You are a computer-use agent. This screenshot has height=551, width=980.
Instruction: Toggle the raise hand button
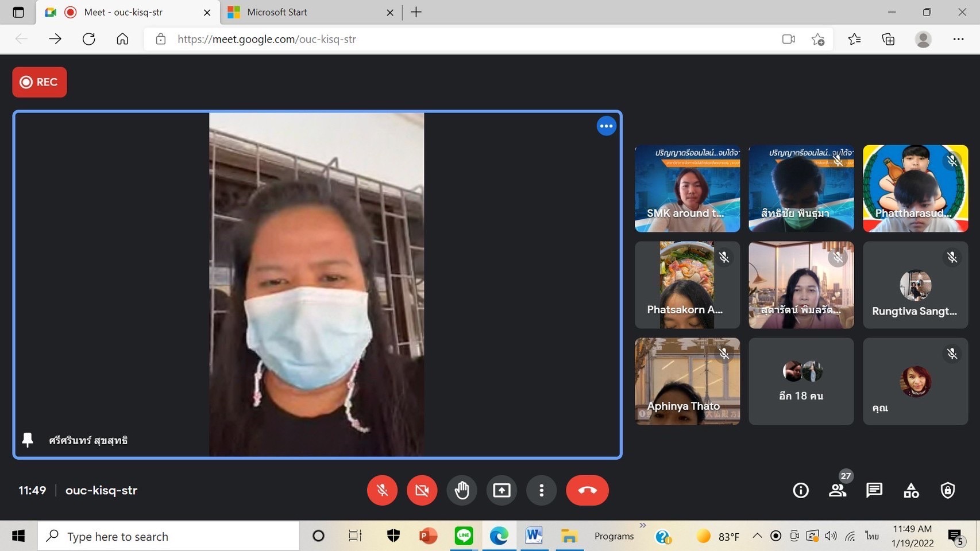click(462, 490)
